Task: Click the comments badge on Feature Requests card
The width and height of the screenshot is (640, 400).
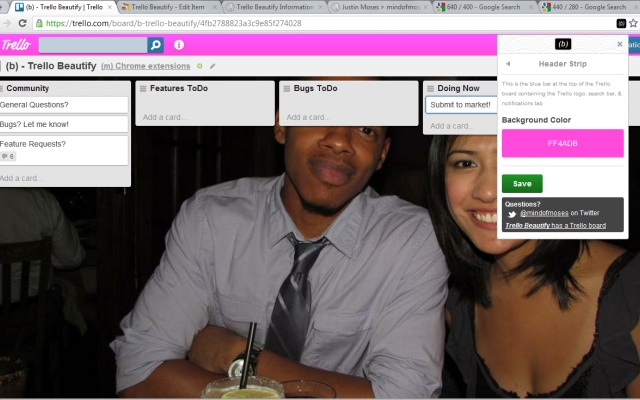Action: click(x=8, y=156)
